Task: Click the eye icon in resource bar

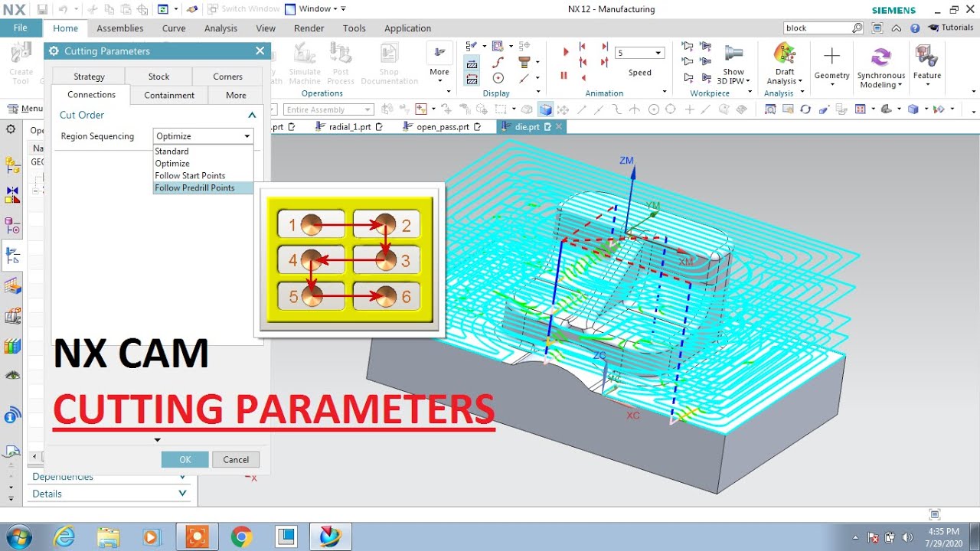Action: tap(12, 375)
